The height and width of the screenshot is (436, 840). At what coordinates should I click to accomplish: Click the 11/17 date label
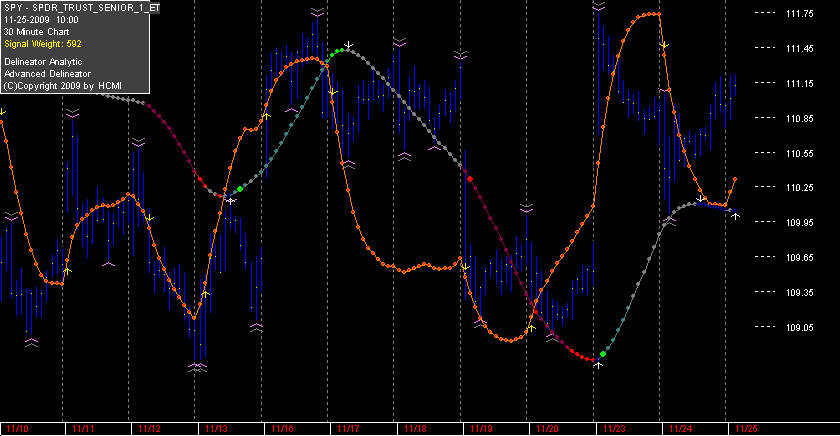click(349, 429)
